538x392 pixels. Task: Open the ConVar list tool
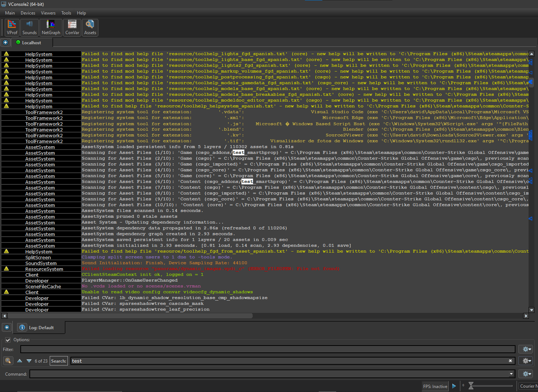72,28
